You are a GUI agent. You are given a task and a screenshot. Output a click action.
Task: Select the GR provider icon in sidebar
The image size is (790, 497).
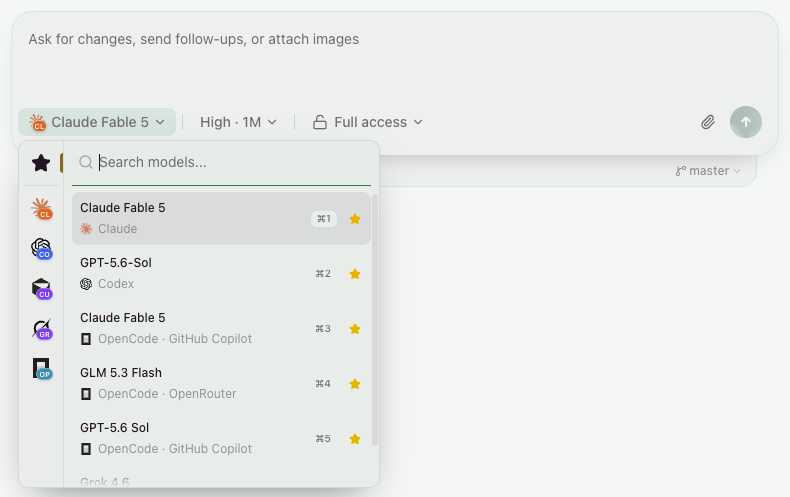pos(42,329)
